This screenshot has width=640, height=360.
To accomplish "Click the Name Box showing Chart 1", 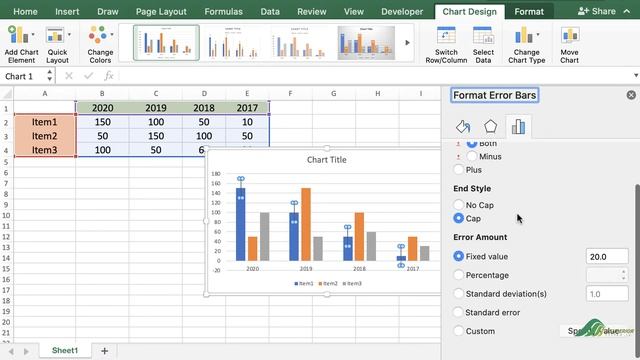I will point(23,76).
